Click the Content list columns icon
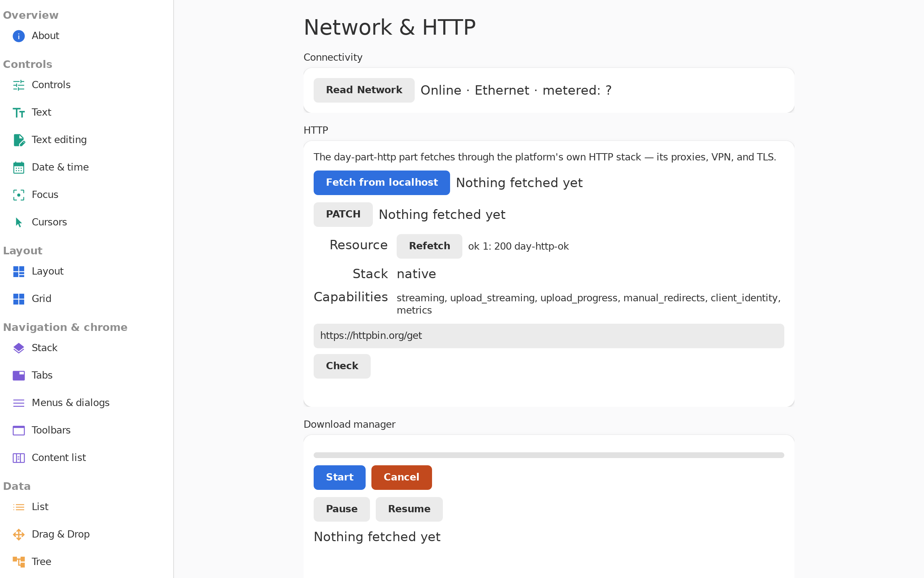The image size is (924, 578). point(19,458)
